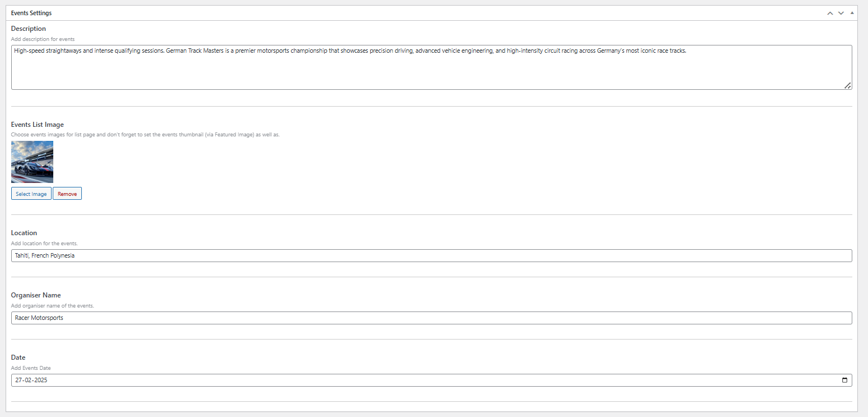The image size is (868, 417).
Task: Open the date picker calendar icon
Action: point(844,381)
